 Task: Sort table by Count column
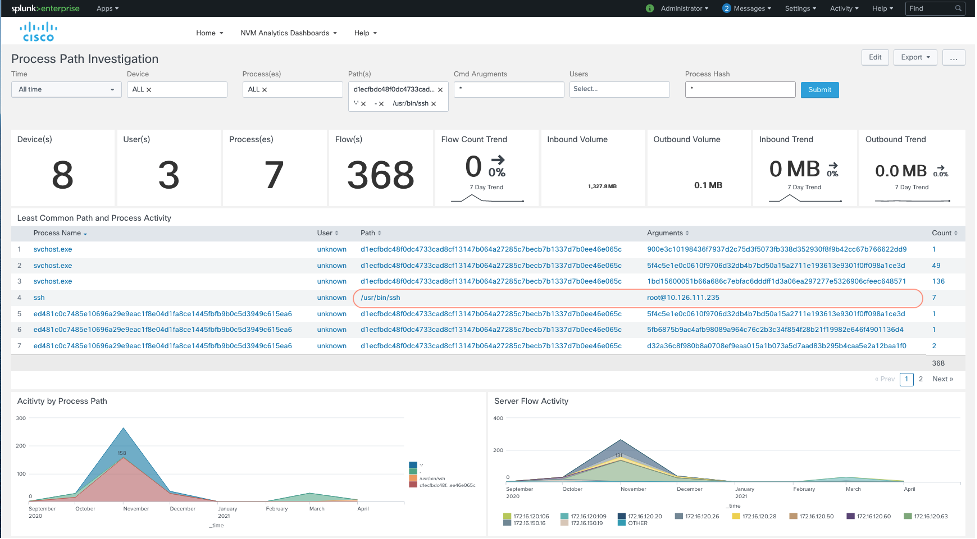[x=941, y=233]
